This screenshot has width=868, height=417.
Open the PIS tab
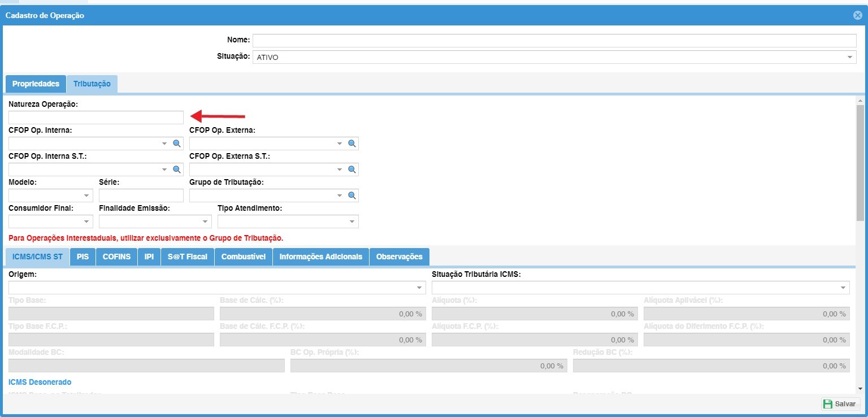click(x=83, y=257)
